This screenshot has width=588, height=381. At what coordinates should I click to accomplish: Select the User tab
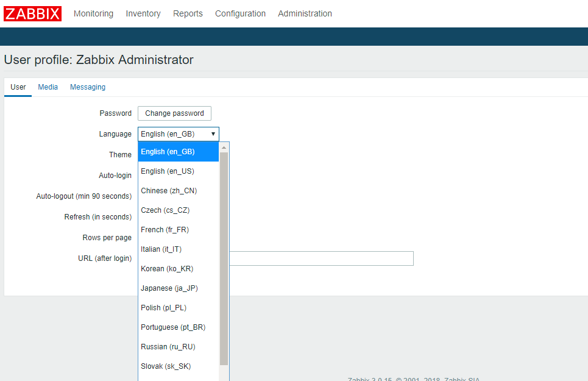18,87
